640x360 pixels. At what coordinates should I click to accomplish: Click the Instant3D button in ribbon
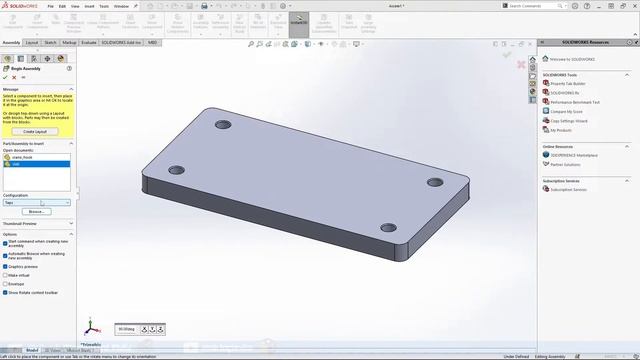[299, 24]
